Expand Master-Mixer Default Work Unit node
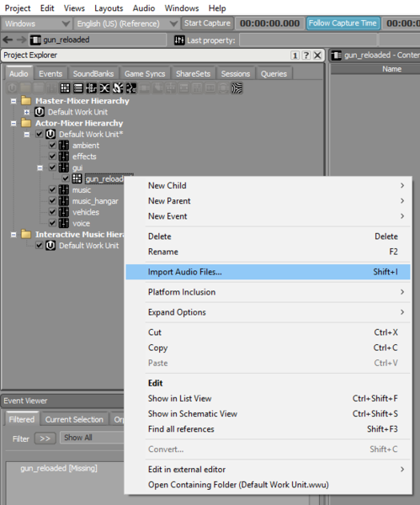 click(x=27, y=112)
